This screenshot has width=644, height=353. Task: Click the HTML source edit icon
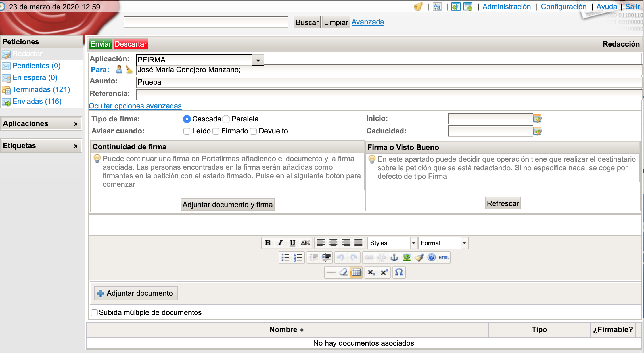point(444,258)
